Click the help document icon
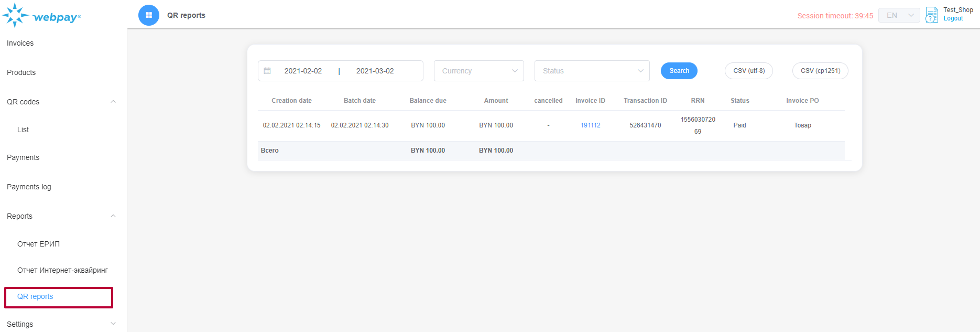This screenshot has height=332, width=980. [931, 15]
